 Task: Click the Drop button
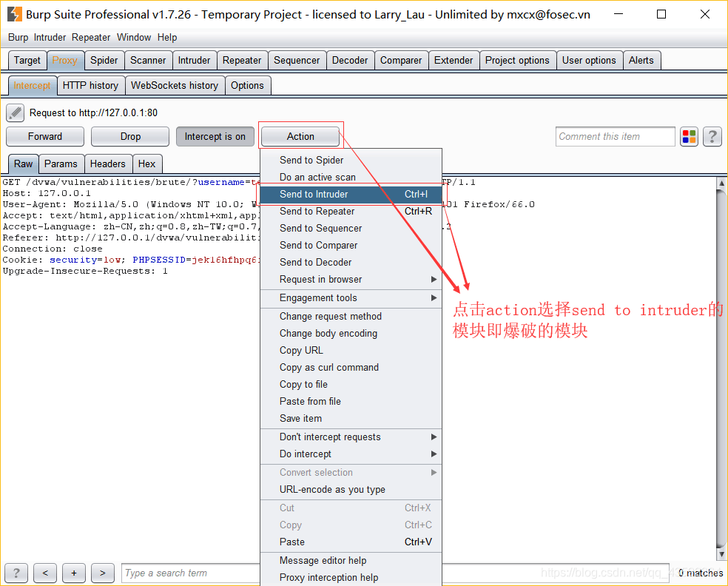(x=130, y=137)
